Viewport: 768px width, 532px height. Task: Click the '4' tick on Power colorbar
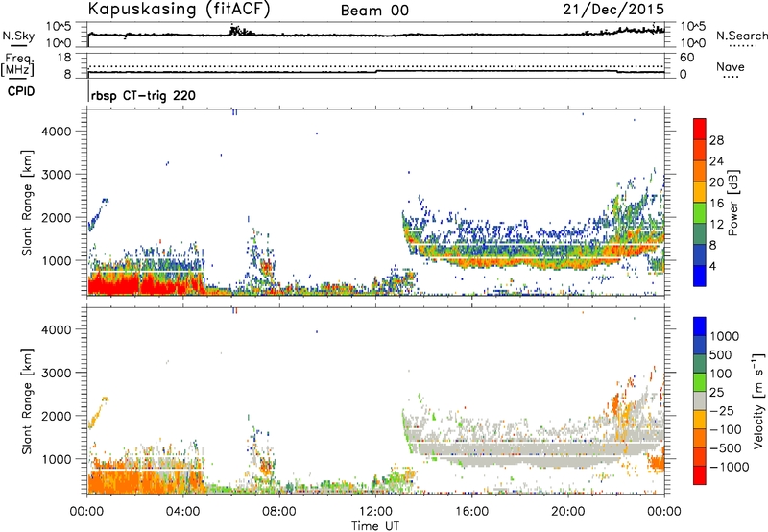pos(712,266)
